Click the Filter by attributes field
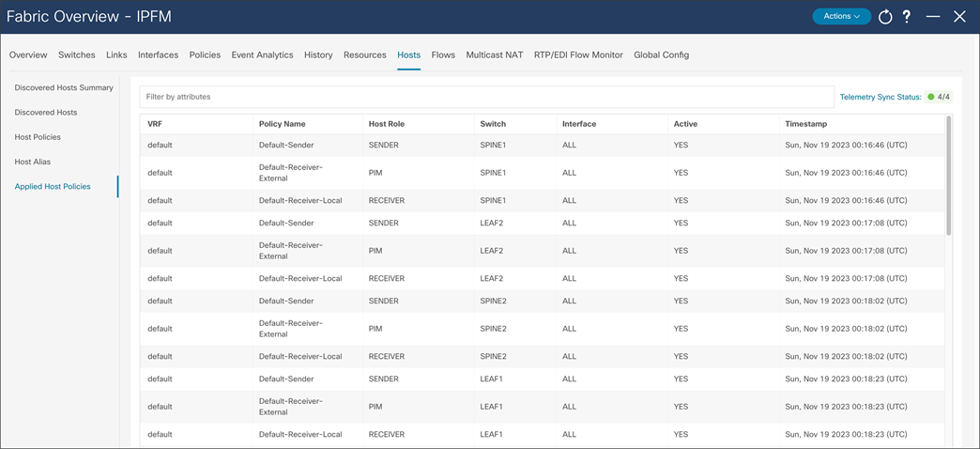Viewport: 980px width, 449px height. (x=486, y=97)
